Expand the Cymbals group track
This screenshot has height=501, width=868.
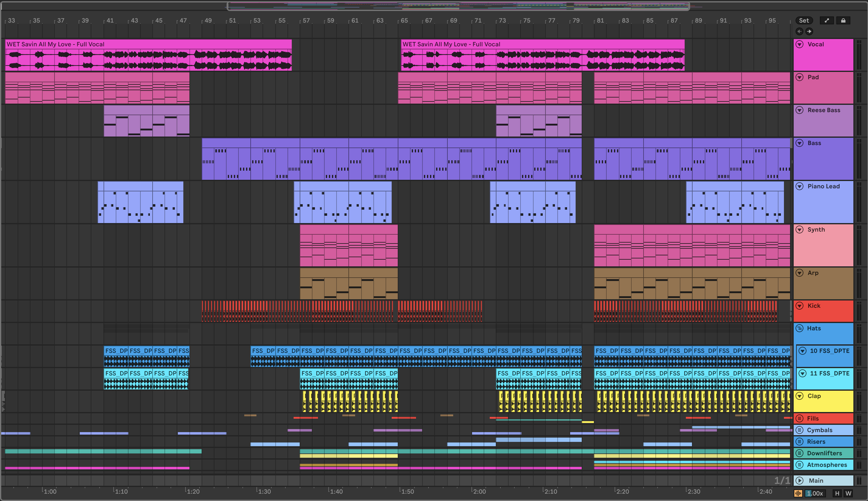coord(799,430)
